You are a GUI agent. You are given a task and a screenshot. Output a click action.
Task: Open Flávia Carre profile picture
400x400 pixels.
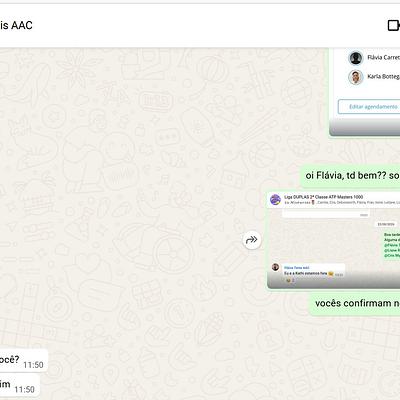(356, 58)
